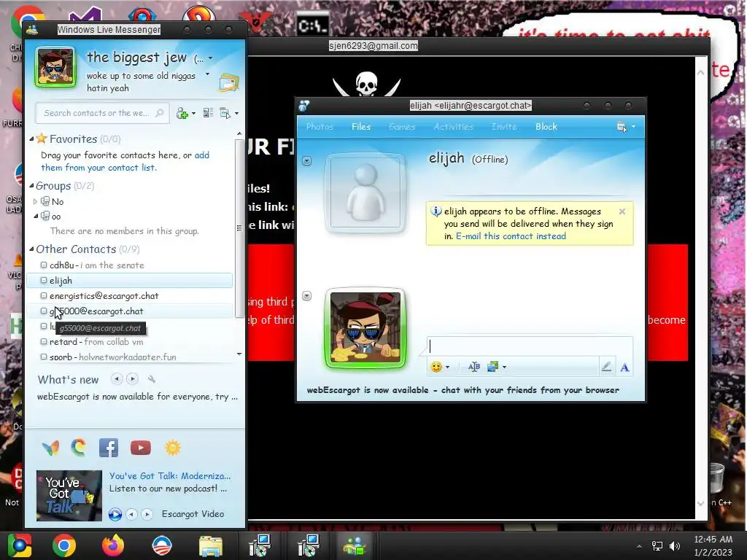Click the 'add them from your contact list' link
The height and width of the screenshot is (560, 747).
(x=125, y=161)
